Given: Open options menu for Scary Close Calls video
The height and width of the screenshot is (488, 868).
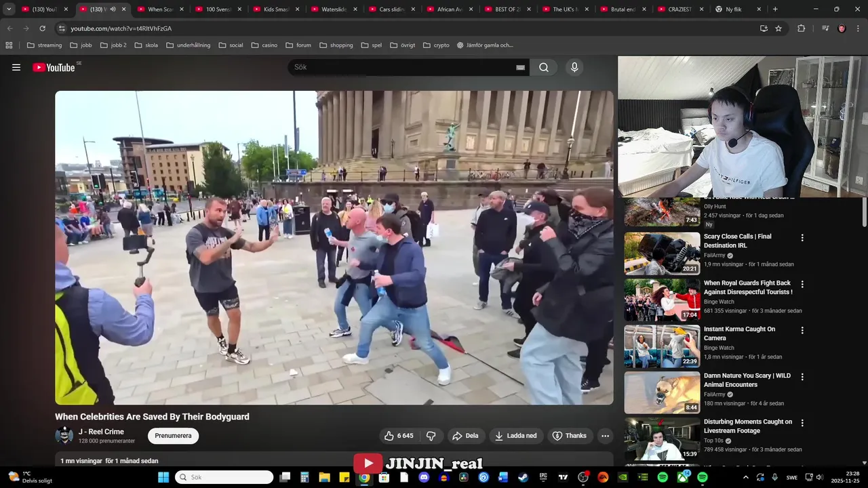Looking at the screenshot, I should pyautogui.click(x=802, y=238).
